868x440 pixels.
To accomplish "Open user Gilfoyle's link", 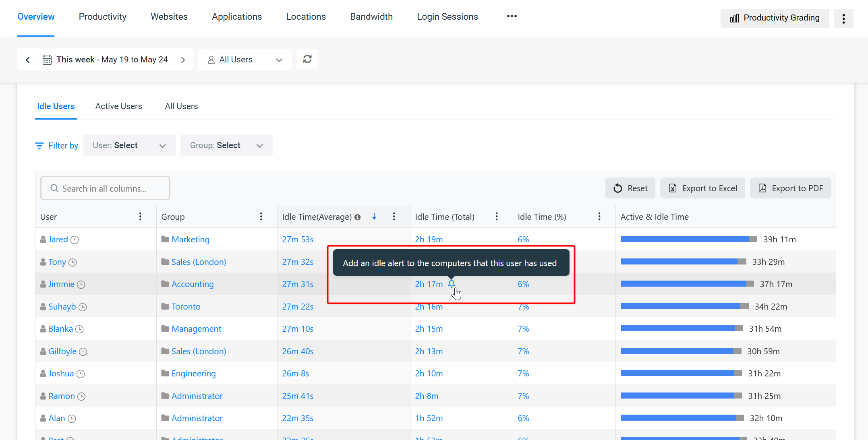I will [x=62, y=351].
